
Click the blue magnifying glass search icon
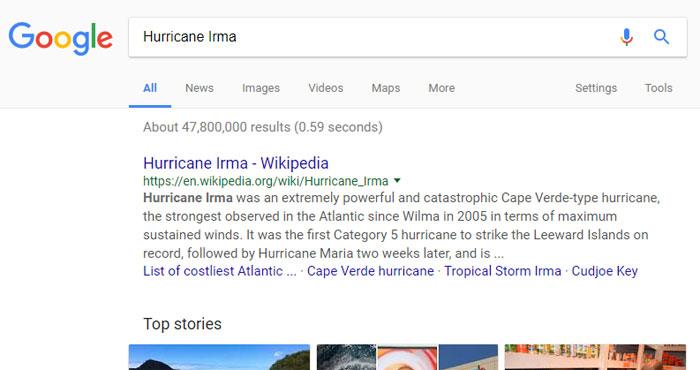point(661,37)
